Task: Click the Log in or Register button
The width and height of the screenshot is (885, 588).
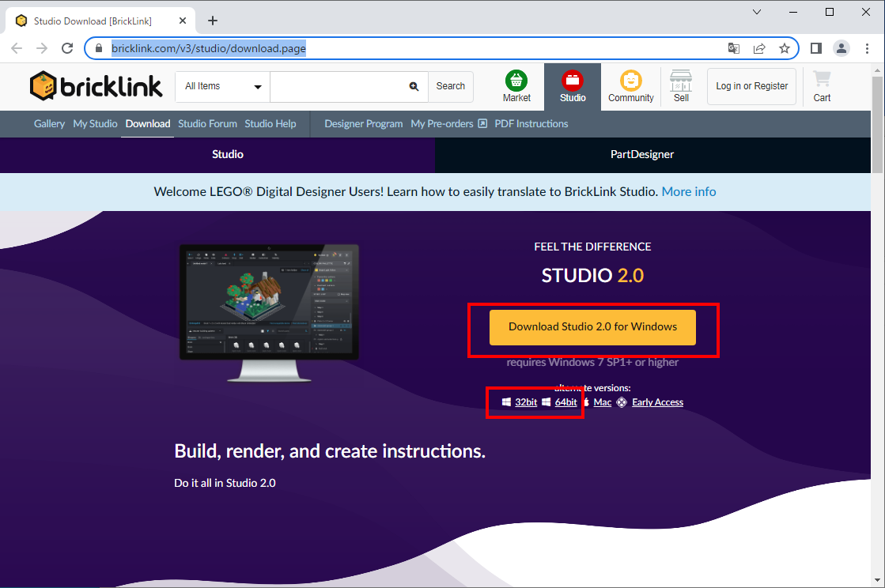Action: (751, 86)
